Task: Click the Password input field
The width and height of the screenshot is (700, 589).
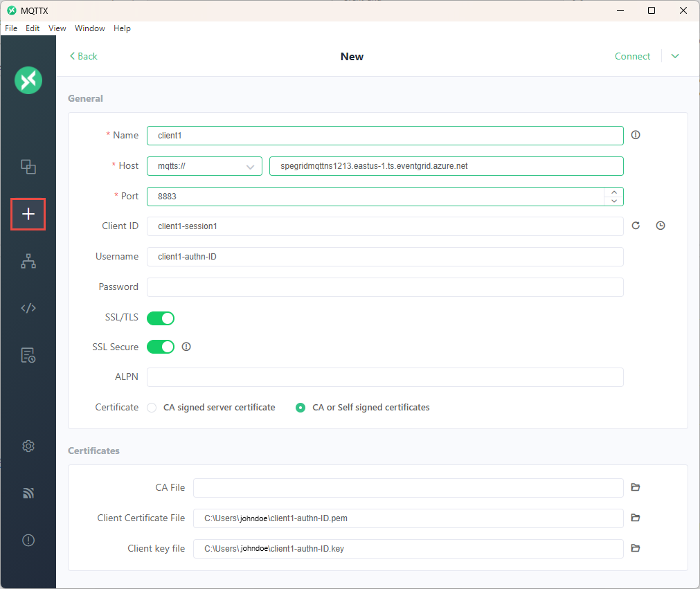Action: [x=385, y=287]
